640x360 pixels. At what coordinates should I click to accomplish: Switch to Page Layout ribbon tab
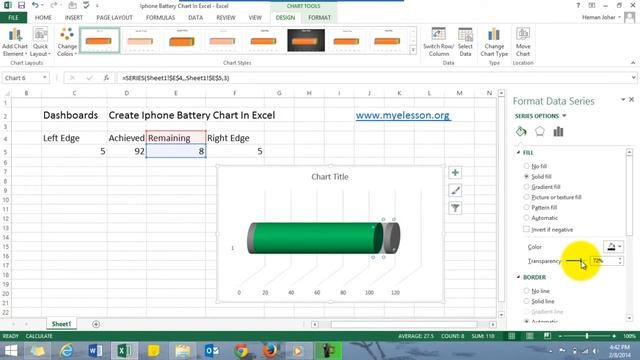tap(114, 18)
